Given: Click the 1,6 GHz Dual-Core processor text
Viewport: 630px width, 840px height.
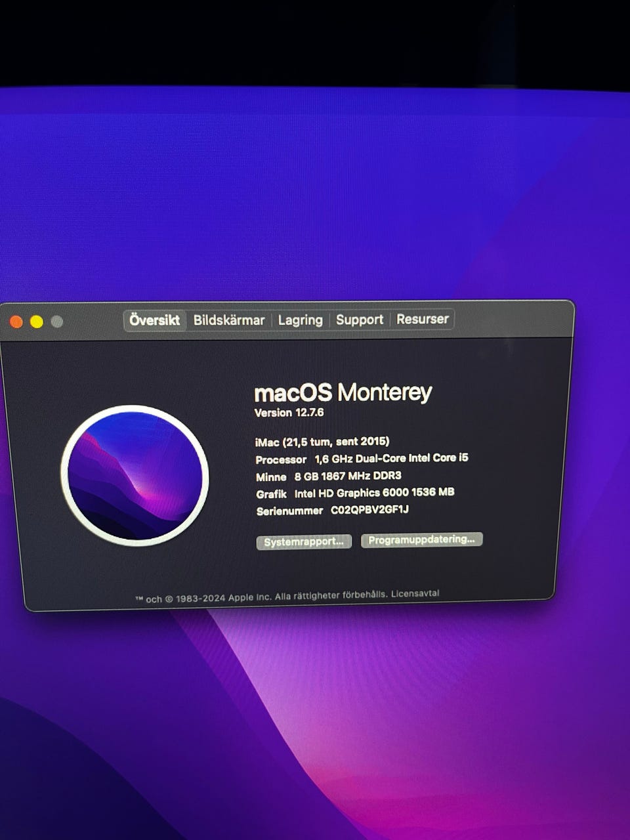Looking at the screenshot, I should 391,458.
